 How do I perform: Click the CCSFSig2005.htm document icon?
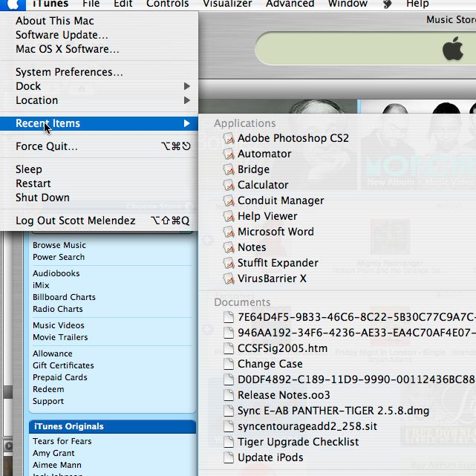point(229,348)
